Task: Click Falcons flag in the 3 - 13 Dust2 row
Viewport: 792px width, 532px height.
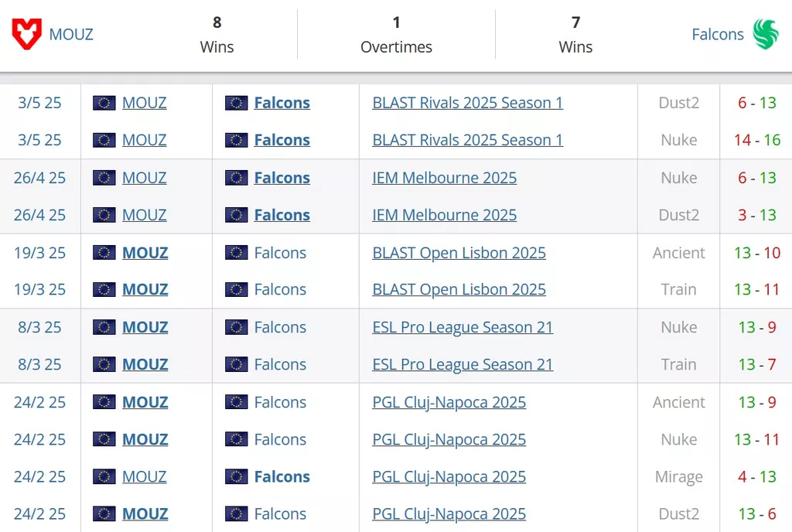Action: (x=236, y=215)
